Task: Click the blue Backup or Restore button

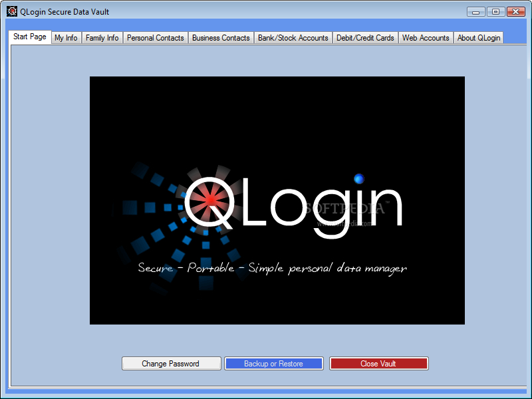Action: click(x=274, y=363)
